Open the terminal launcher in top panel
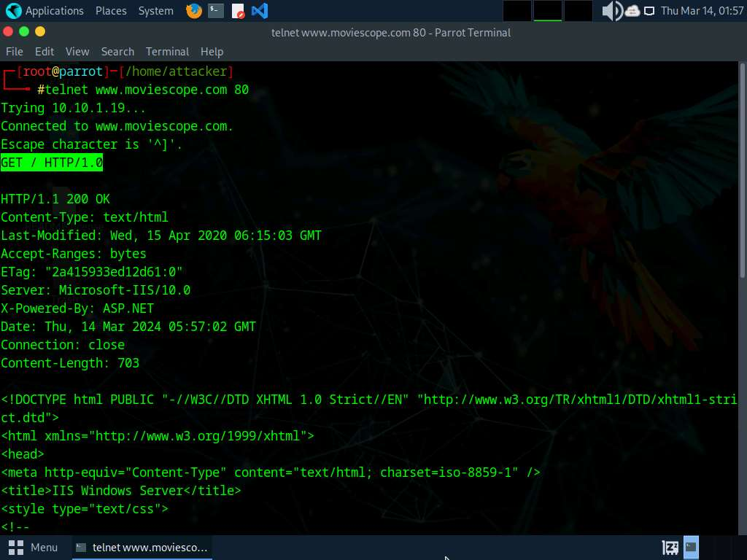 215,11
